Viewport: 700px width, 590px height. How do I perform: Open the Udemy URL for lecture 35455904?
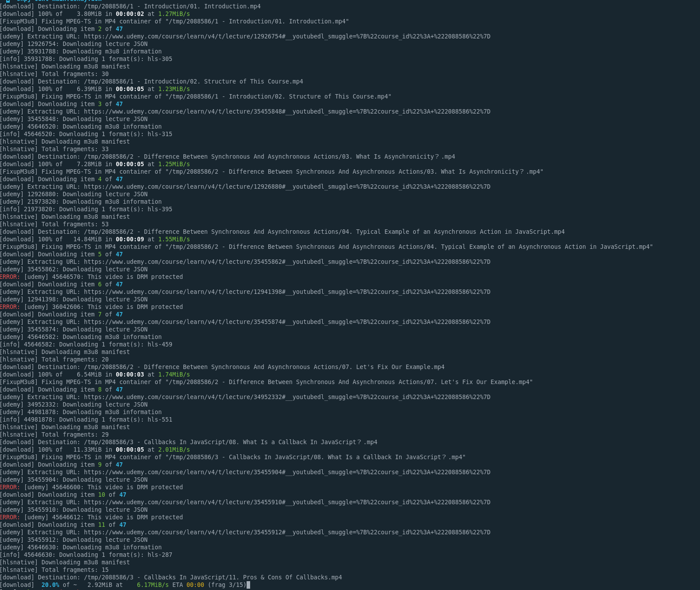click(287, 472)
